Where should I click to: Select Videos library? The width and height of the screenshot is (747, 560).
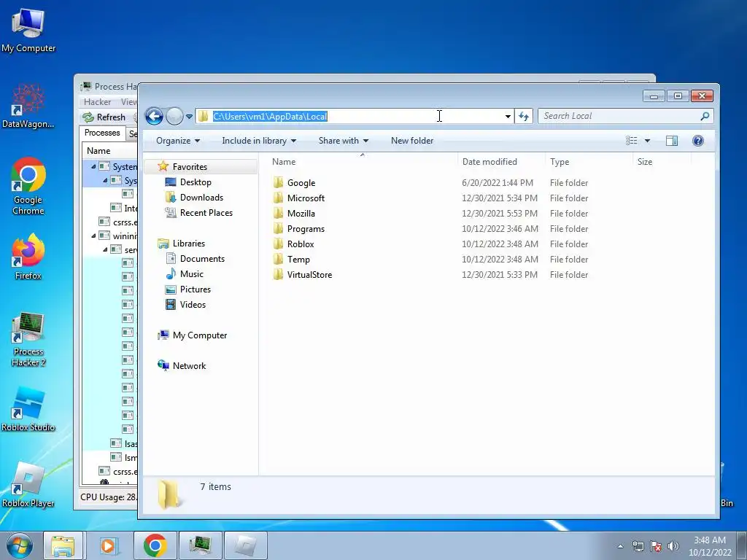tap(193, 305)
